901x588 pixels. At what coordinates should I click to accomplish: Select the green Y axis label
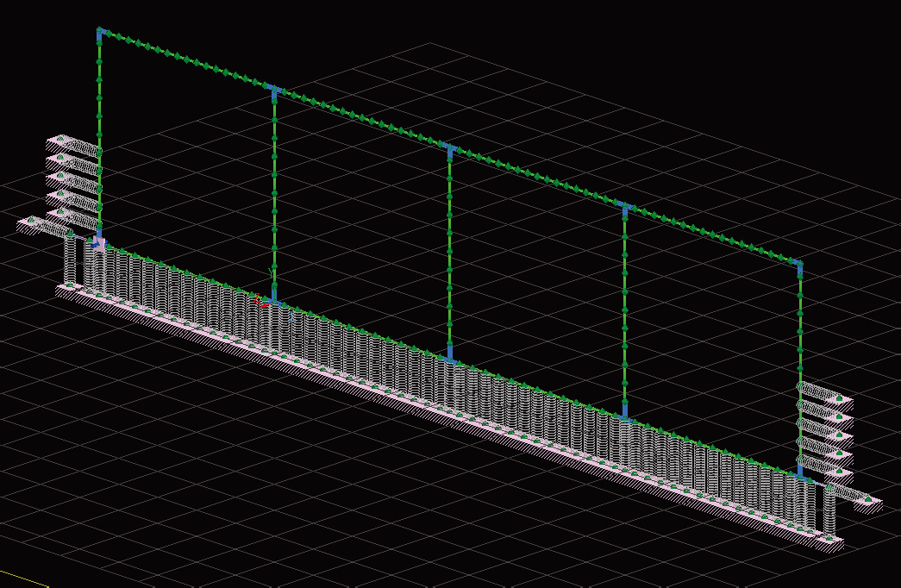(271, 273)
